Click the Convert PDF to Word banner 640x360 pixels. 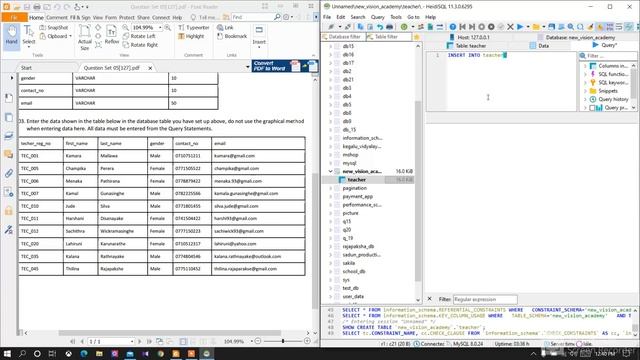pyautogui.click(x=284, y=66)
